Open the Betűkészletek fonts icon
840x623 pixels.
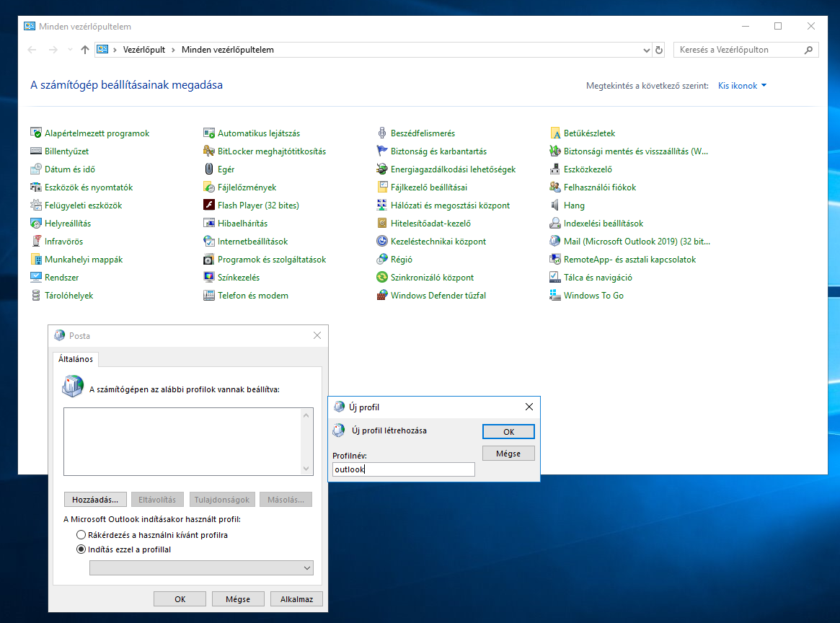coord(555,133)
